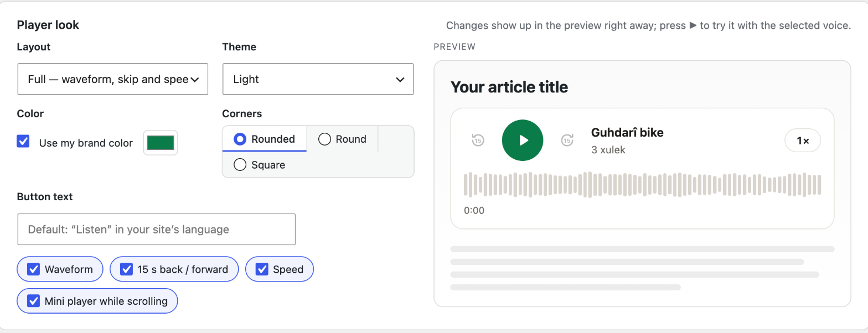
Task: Click the 3 xulek duration text
Action: [608, 149]
